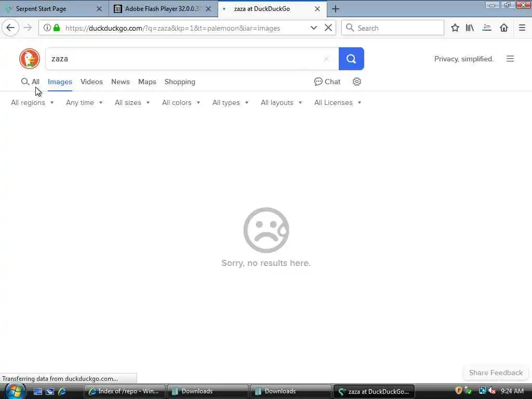The width and height of the screenshot is (532, 399).
Task: Open the DuckDuckGo side menu icon
Action: coord(510,59)
